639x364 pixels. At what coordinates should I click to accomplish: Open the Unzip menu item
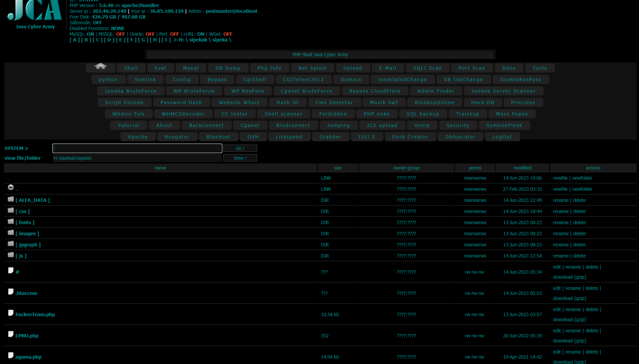pos(422,125)
